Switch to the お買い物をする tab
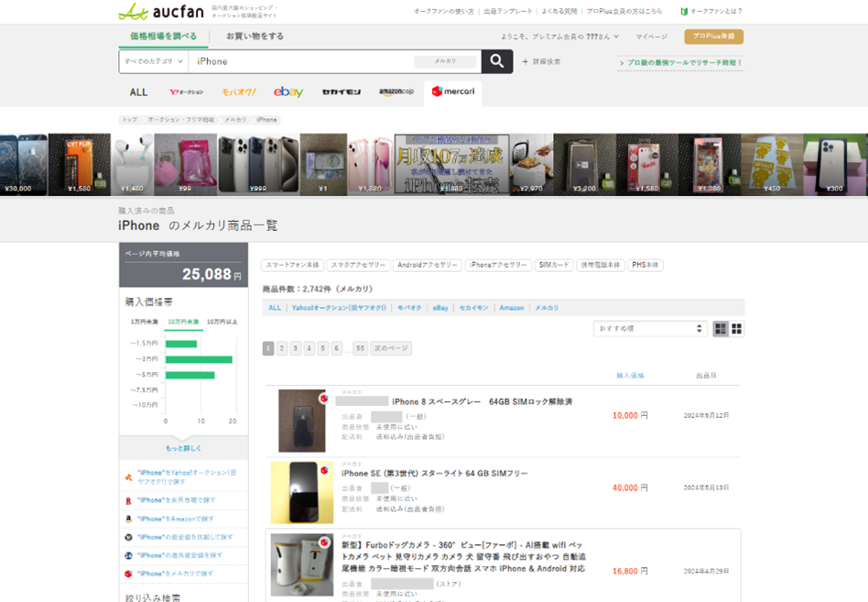This screenshot has width=868, height=602. click(x=256, y=37)
